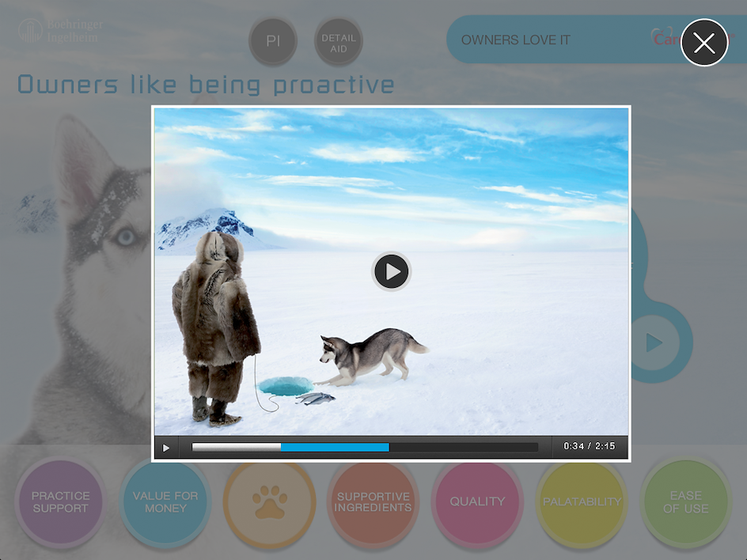747x560 pixels.
Task: Select the Palatability circle
Action: [x=582, y=502]
